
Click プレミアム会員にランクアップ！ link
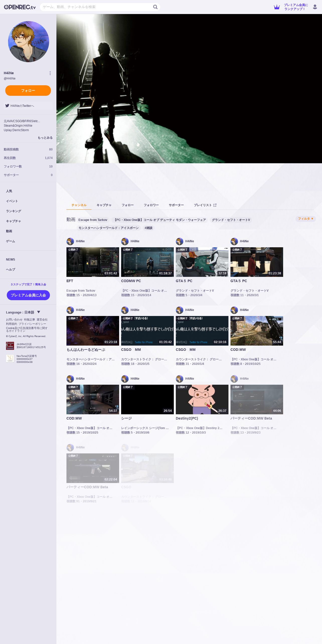point(296,7)
